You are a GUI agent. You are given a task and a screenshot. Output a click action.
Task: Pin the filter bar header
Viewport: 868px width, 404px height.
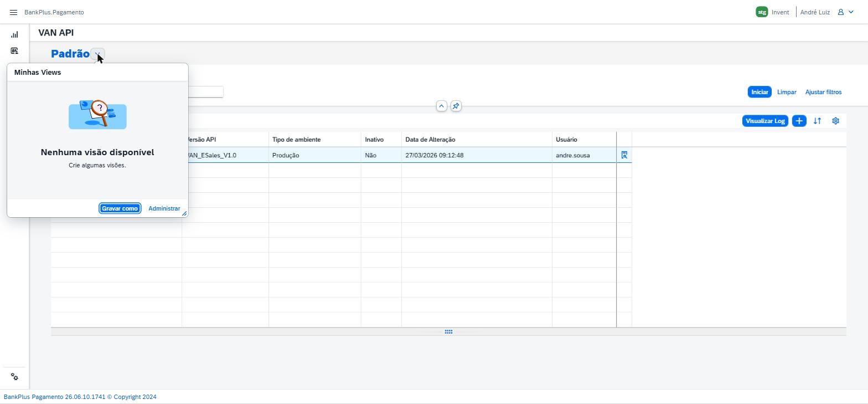[456, 106]
